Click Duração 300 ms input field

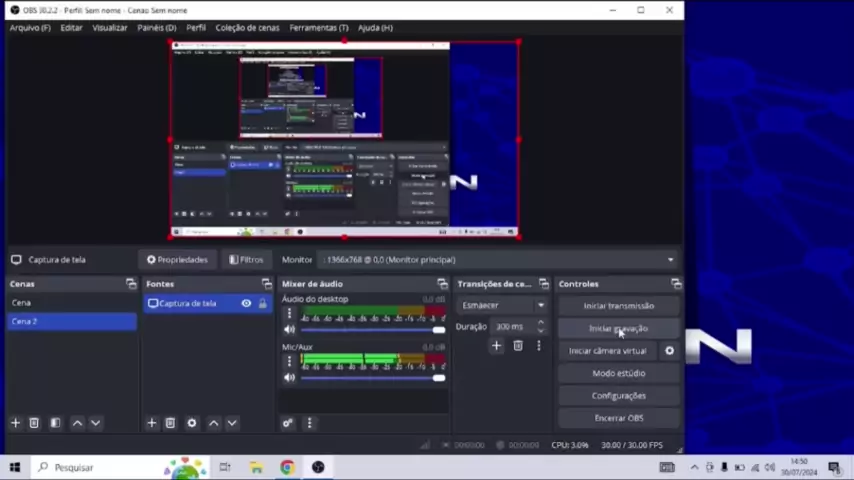coord(513,326)
